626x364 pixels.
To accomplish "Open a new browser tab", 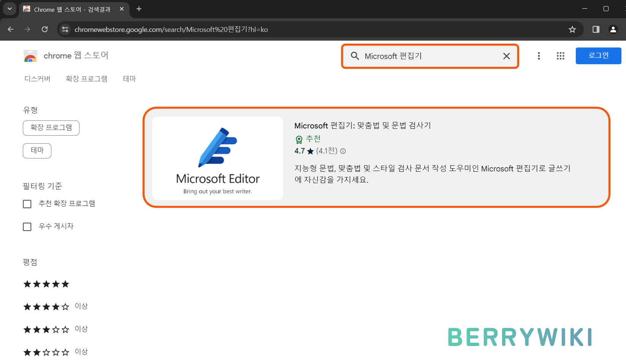I will click(x=139, y=9).
